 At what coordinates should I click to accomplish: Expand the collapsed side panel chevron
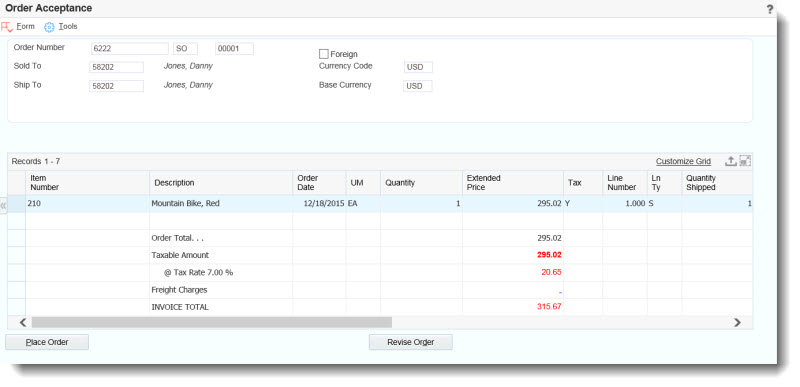tap(3, 205)
